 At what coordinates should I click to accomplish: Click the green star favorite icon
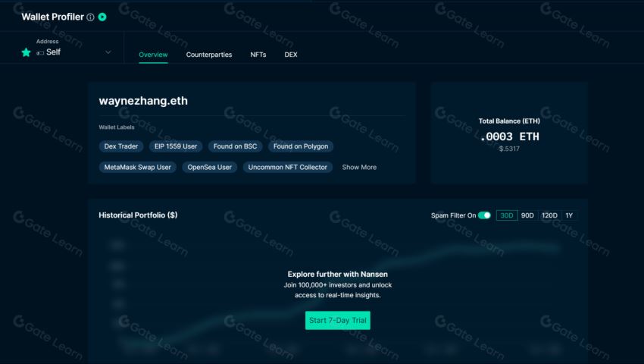[x=27, y=52]
